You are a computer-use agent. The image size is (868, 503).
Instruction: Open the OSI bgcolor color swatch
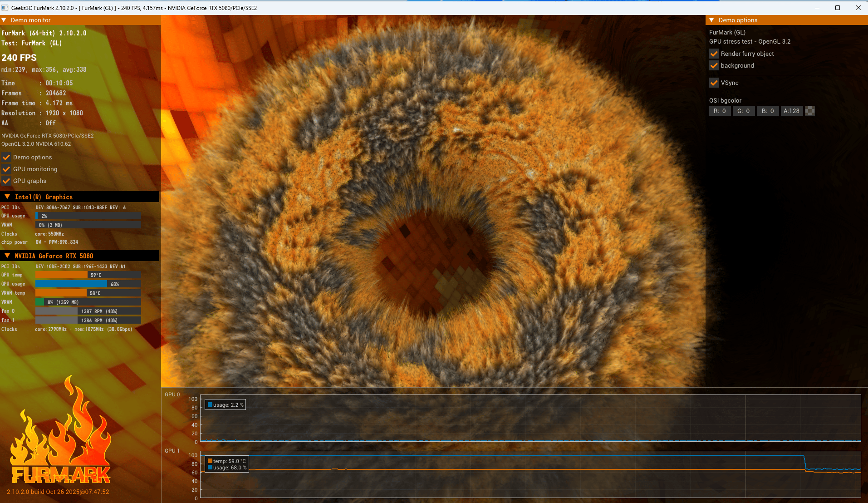pos(810,111)
